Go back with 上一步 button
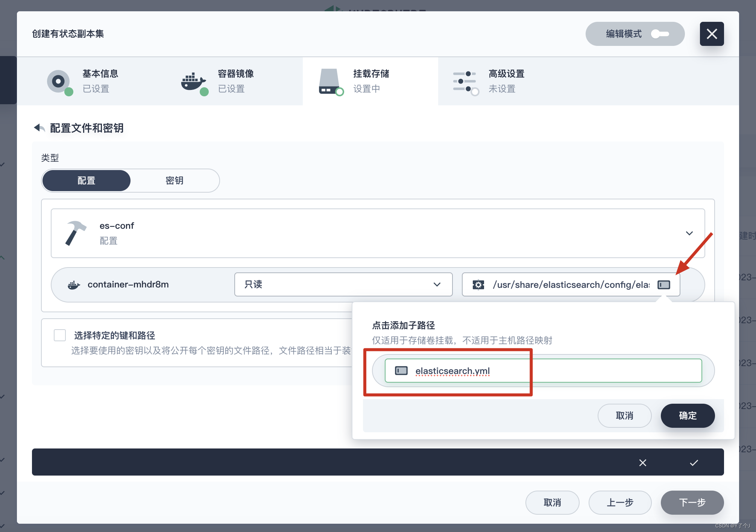756x532 pixels. (620, 503)
